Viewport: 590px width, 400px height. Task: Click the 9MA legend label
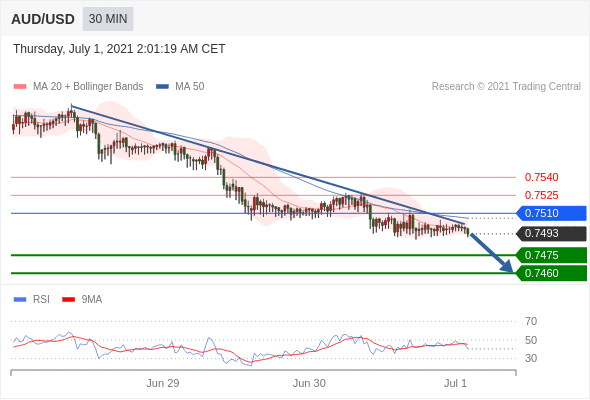tap(92, 300)
